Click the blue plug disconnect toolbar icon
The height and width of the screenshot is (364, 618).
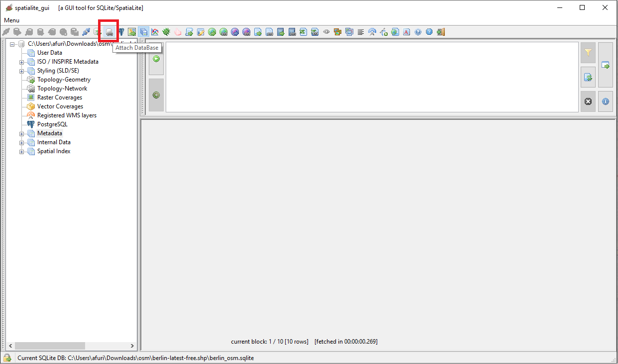coord(86,32)
